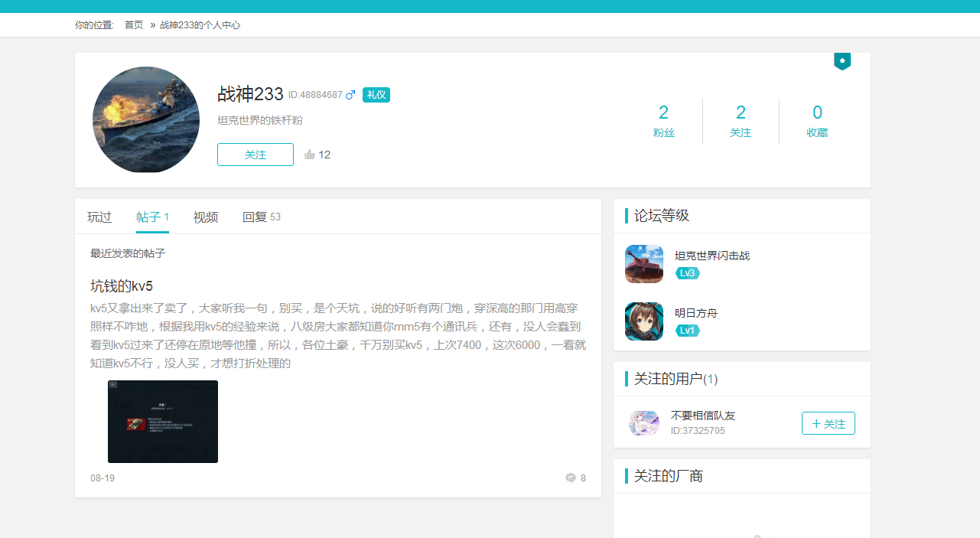980x538 pixels.
Task: Follow 战神233 with the 关注 button
Action: [256, 155]
